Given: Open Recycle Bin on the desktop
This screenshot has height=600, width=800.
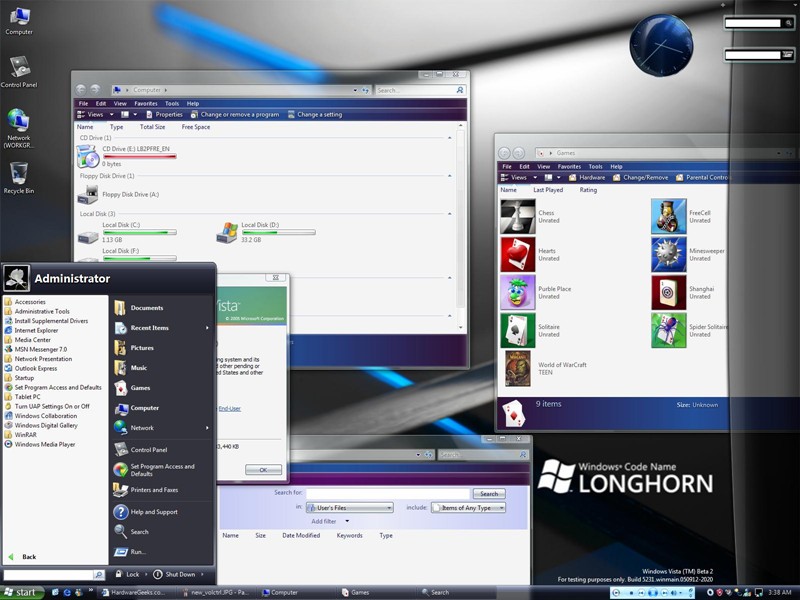Looking at the screenshot, I should coord(18,174).
